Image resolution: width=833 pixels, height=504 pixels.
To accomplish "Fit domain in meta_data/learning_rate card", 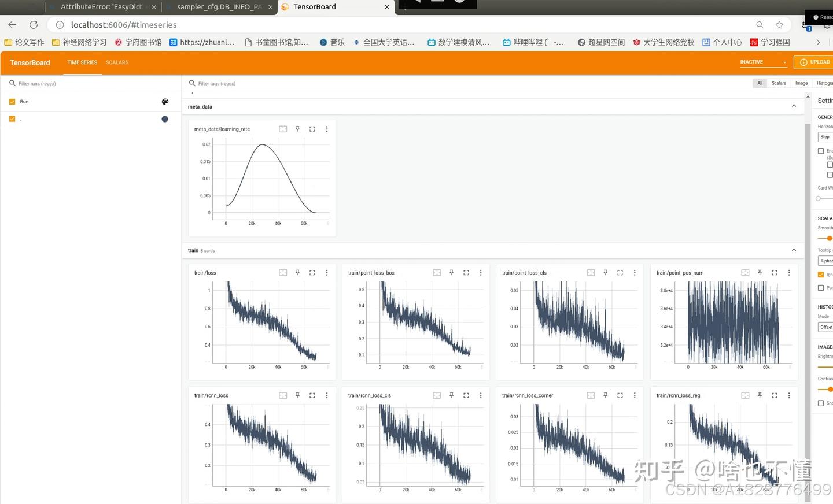I will [x=283, y=129].
